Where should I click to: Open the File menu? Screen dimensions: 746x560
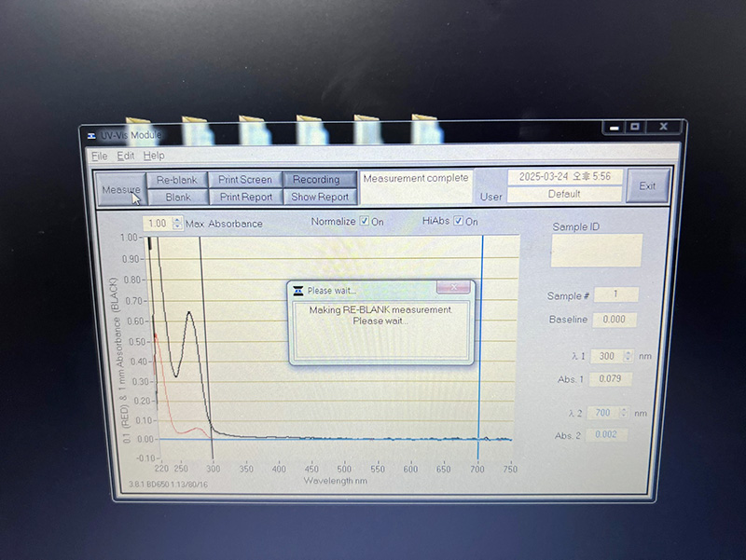(x=99, y=156)
